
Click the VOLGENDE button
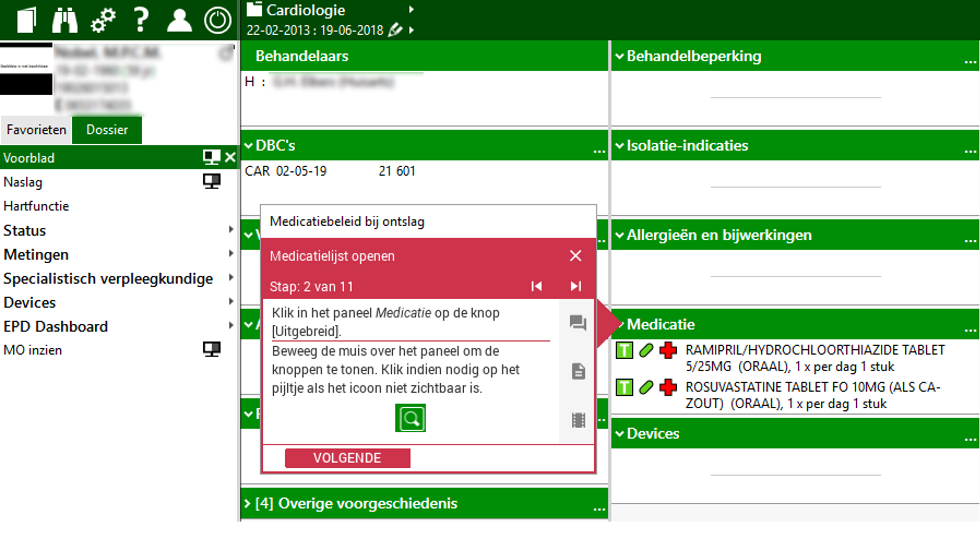(x=347, y=458)
